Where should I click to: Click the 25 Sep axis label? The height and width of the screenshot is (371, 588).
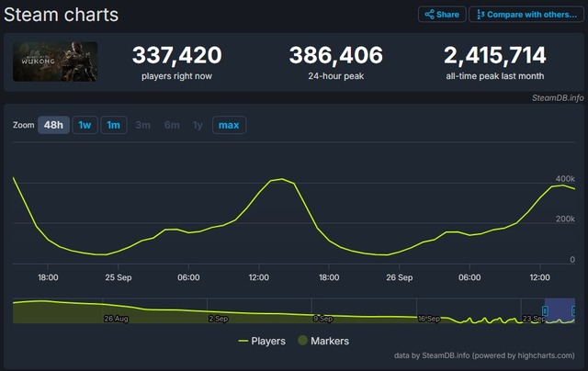[119, 277]
